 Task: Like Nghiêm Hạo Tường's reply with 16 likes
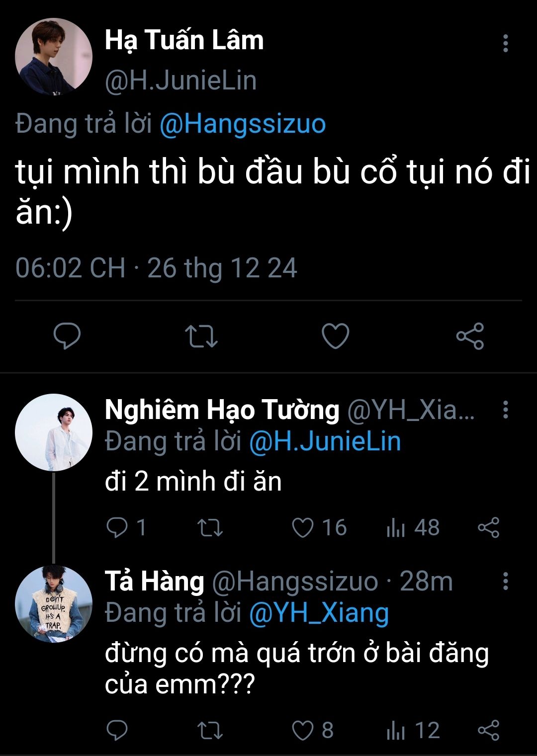[303, 527]
